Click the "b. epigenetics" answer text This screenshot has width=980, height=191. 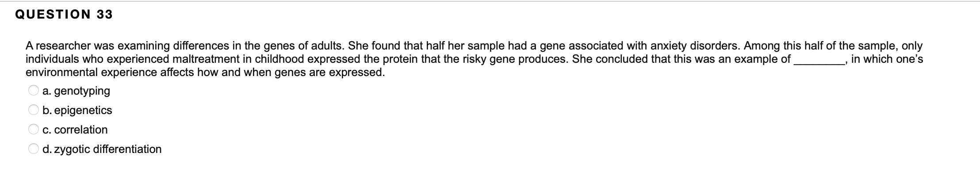pos(77,110)
